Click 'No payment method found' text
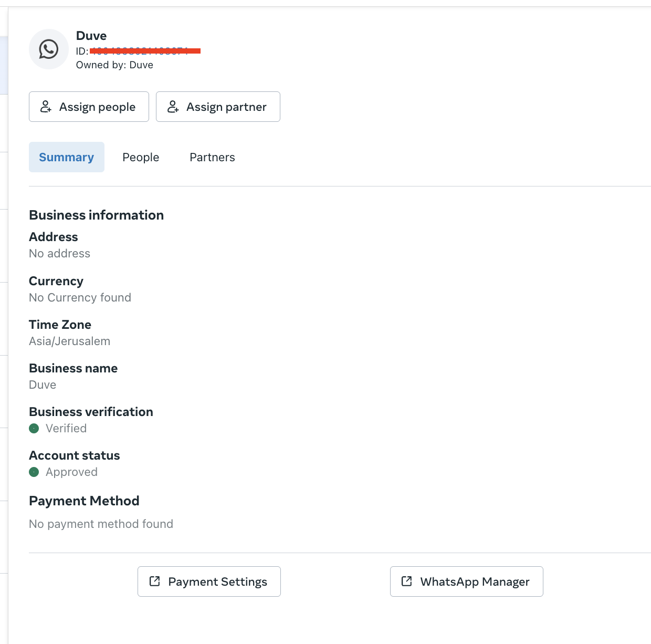Viewport: 651px width, 644px height. tap(101, 524)
